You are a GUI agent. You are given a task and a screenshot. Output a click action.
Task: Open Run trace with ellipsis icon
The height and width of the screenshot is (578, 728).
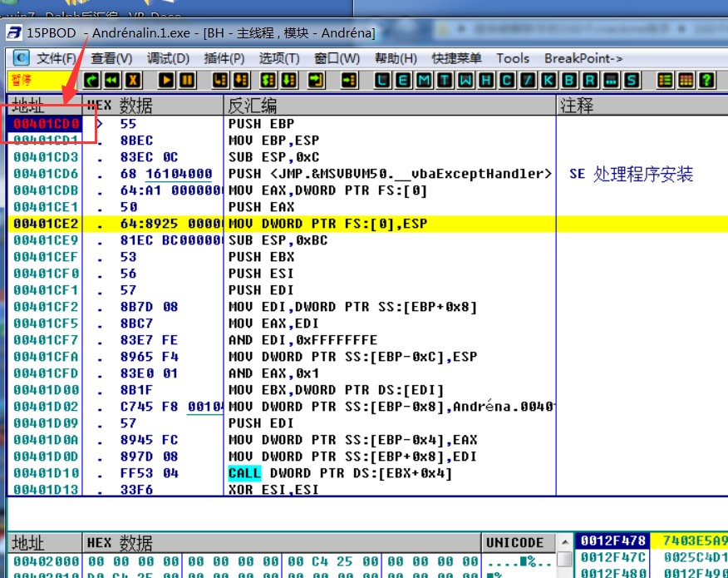click(611, 81)
